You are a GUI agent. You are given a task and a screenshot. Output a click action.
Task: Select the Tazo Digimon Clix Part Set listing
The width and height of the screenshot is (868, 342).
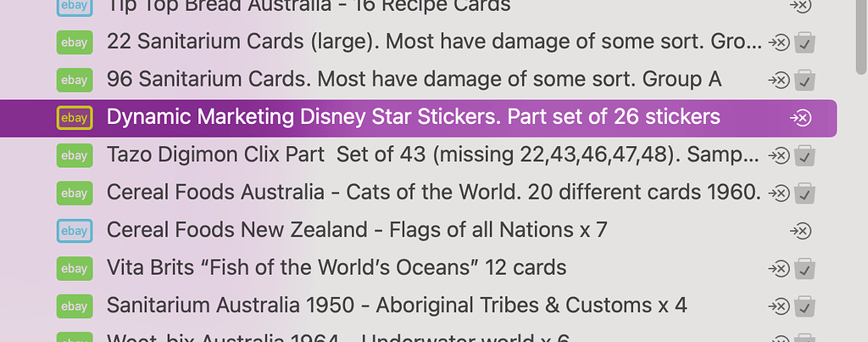coord(433,155)
